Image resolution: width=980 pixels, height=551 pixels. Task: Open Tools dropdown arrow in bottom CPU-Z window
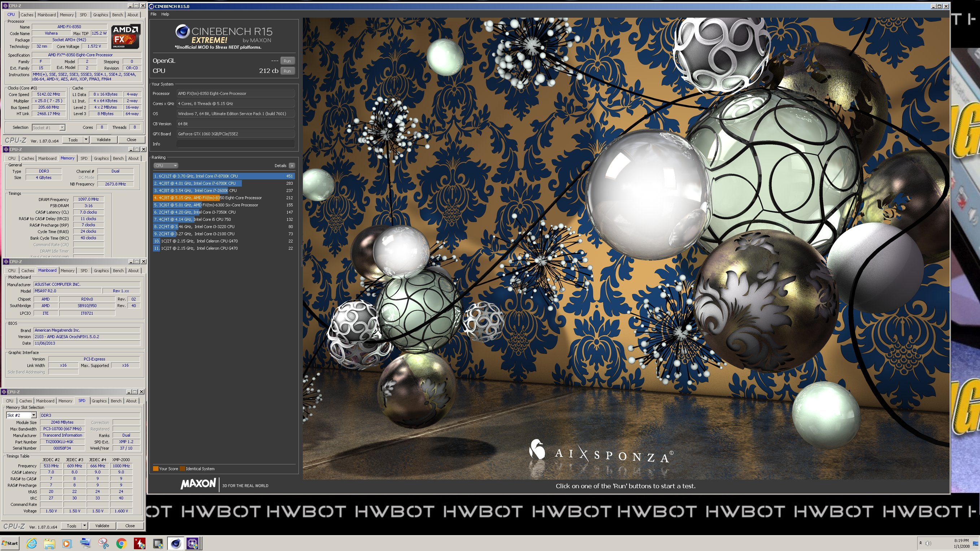(85, 525)
